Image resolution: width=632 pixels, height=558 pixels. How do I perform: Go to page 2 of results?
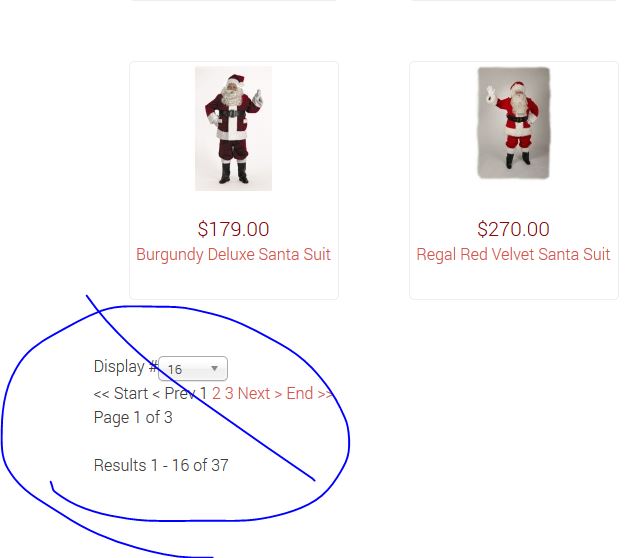(x=216, y=394)
